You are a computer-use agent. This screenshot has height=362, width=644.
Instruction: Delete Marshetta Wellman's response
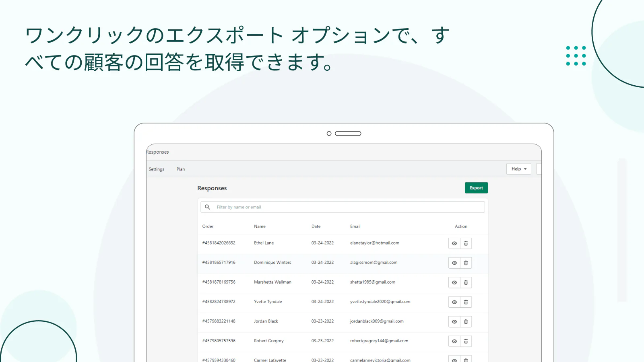(x=466, y=283)
